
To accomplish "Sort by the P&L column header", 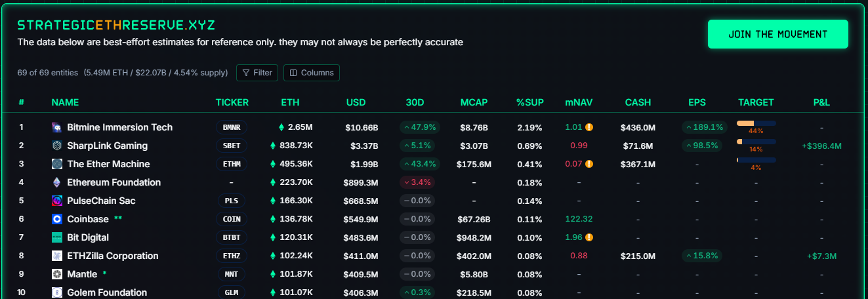I will pyautogui.click(x=821, y=102).
